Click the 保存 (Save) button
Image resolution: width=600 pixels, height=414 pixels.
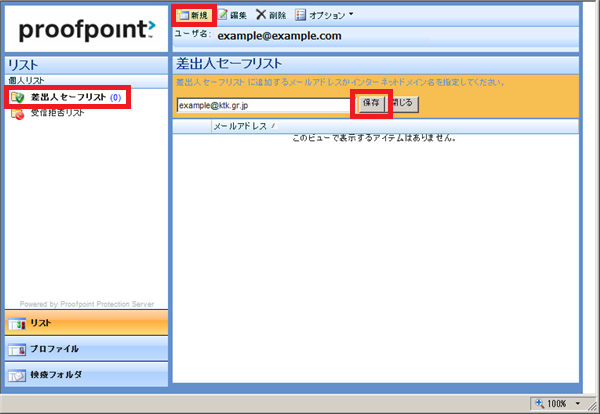click(x=371, y=103)
